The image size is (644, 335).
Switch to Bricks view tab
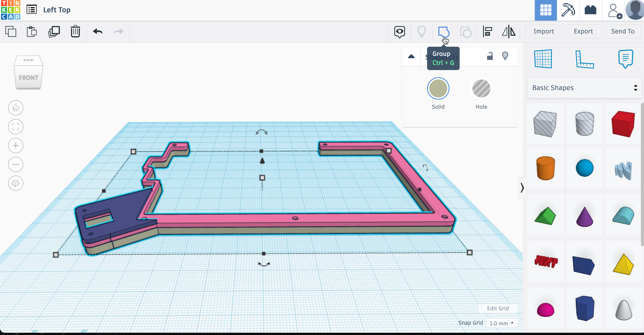click(590, 10)
